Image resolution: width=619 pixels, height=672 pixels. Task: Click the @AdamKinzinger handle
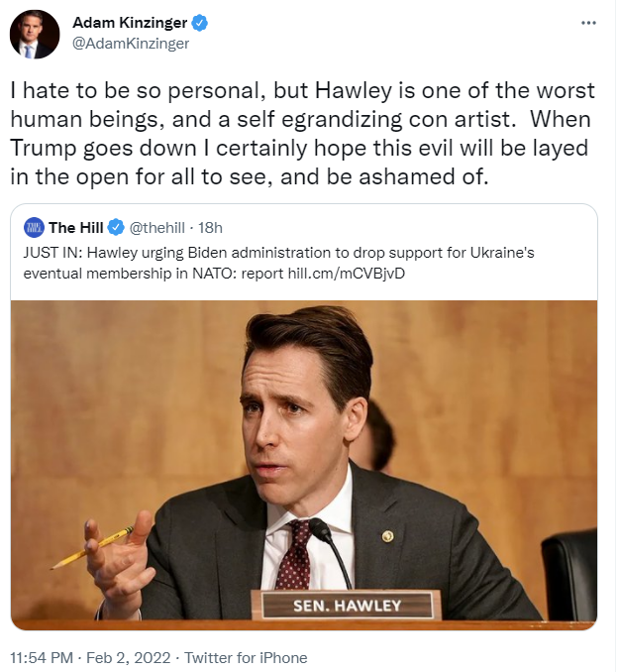[131, 44]
